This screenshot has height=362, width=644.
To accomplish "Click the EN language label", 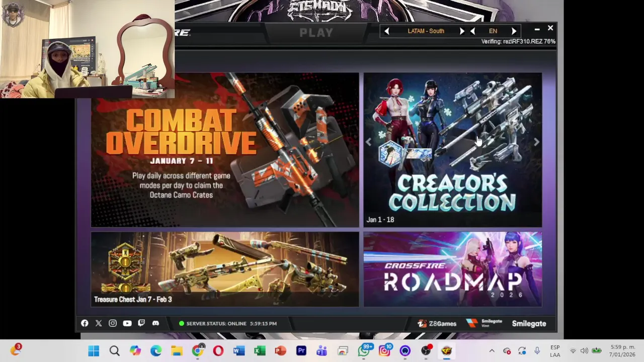I will (x=493, y=31).
